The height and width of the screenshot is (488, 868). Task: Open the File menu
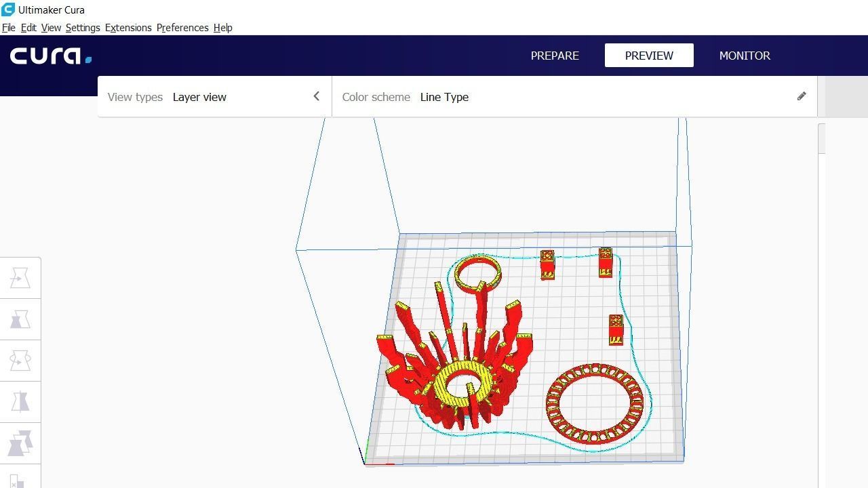pos(9,28)
